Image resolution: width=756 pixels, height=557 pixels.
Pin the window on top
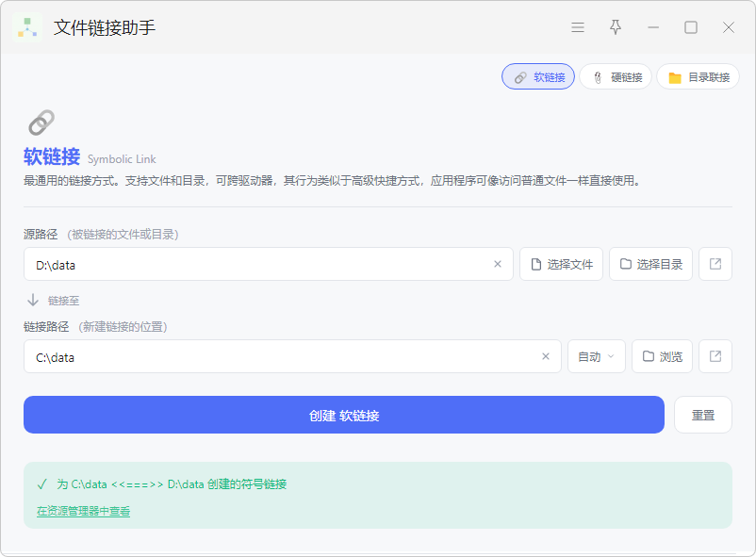pyautogui.click(x=616, y=27)
